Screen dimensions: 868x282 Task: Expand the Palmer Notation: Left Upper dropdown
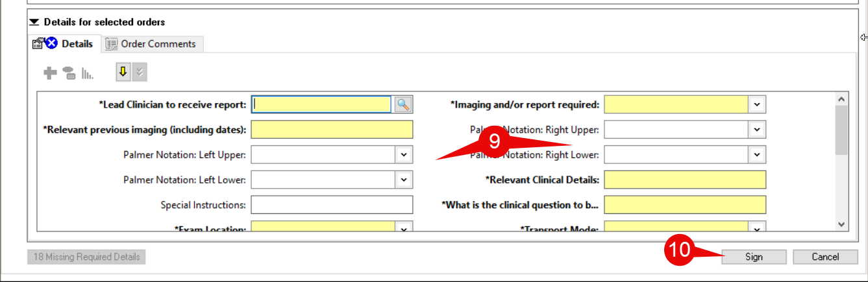404,155
